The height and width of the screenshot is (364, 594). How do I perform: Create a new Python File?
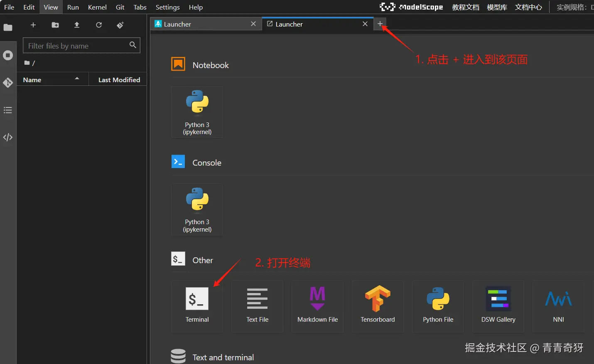[x=438, y=306]
